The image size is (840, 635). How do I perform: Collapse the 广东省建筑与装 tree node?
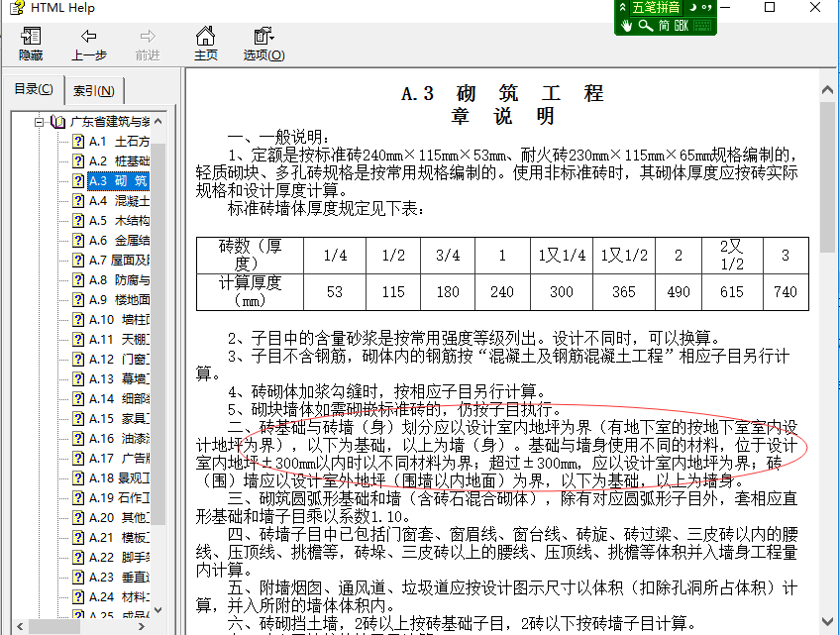coord(39,122)
